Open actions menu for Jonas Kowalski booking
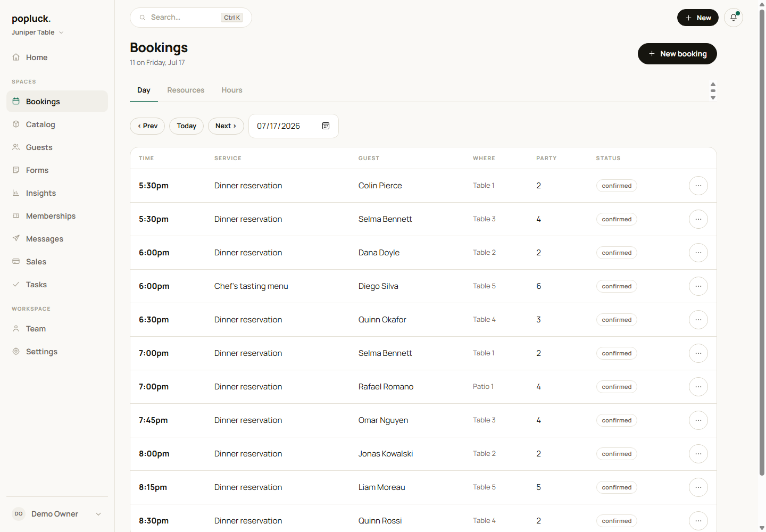Screen dimensions: 766x532 point(698,454)
